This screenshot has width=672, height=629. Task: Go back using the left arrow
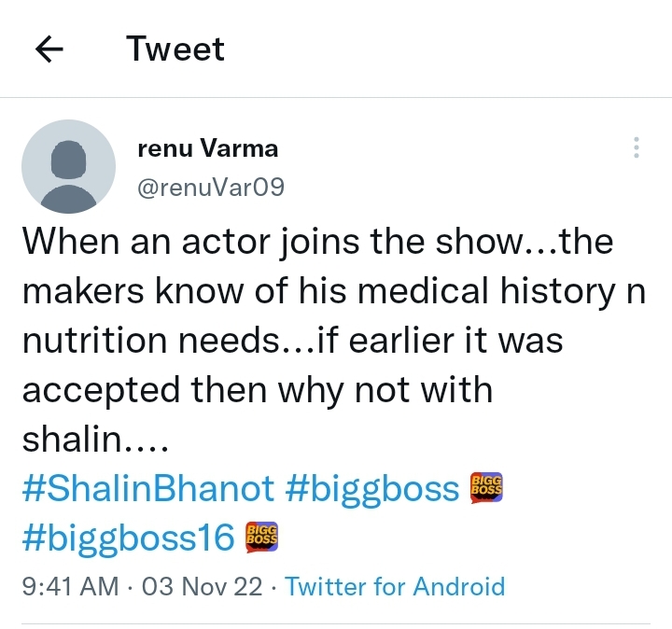pos(49,49)
